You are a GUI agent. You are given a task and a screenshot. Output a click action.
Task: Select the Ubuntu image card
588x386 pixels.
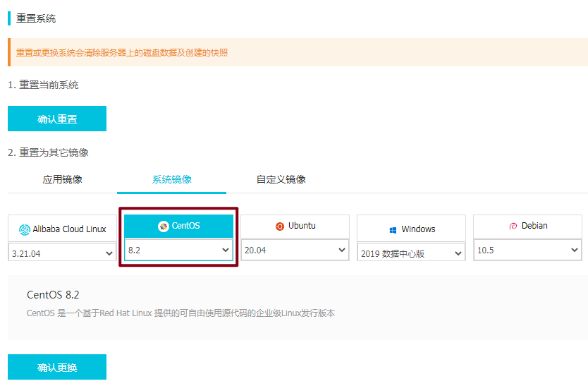(x=295, y=226)
